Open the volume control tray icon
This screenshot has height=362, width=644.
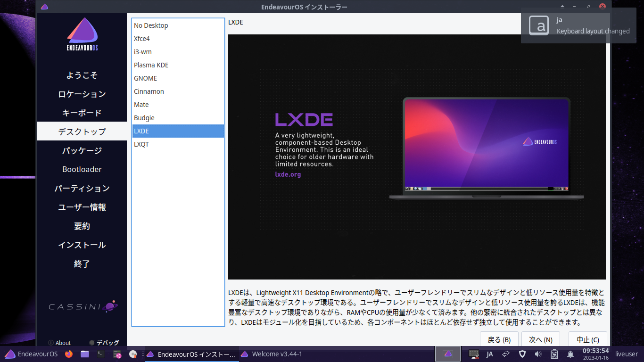coord(538,354)
